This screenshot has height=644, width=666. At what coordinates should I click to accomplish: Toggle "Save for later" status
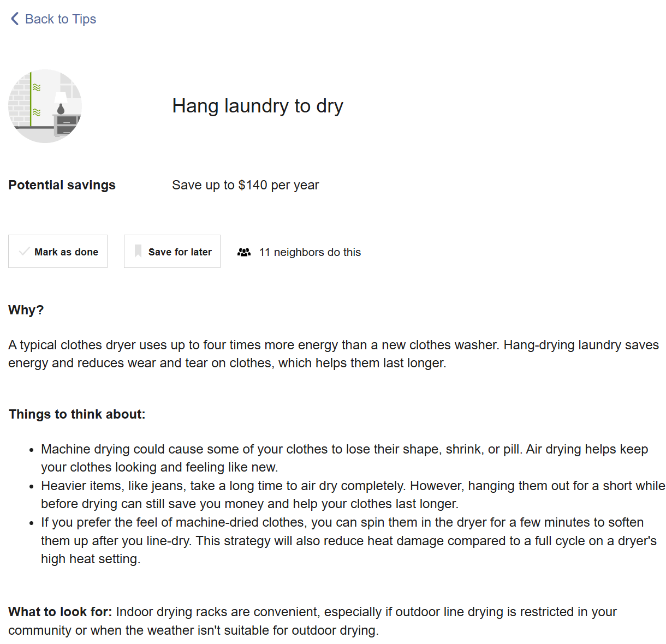tap(172, 251)
